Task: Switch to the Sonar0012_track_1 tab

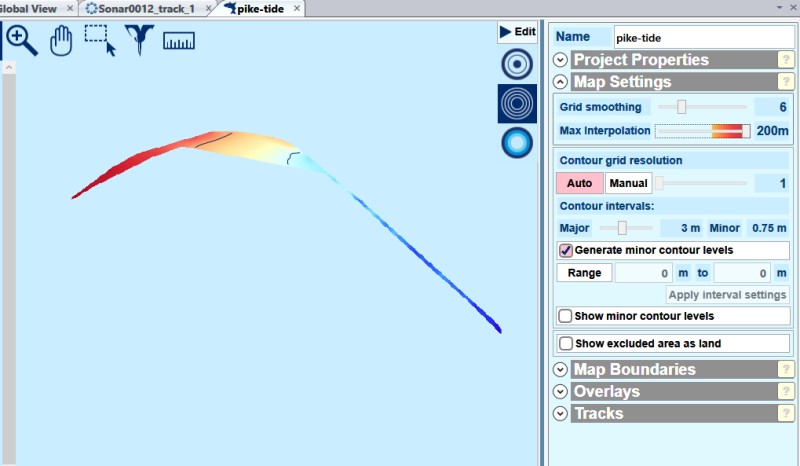Action: (140, 8)
